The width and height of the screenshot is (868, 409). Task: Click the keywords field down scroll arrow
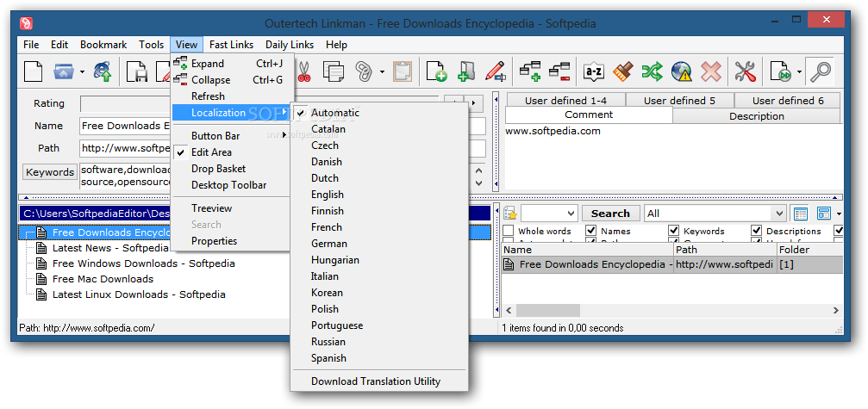pyautogui.click(x=479, y=183)
